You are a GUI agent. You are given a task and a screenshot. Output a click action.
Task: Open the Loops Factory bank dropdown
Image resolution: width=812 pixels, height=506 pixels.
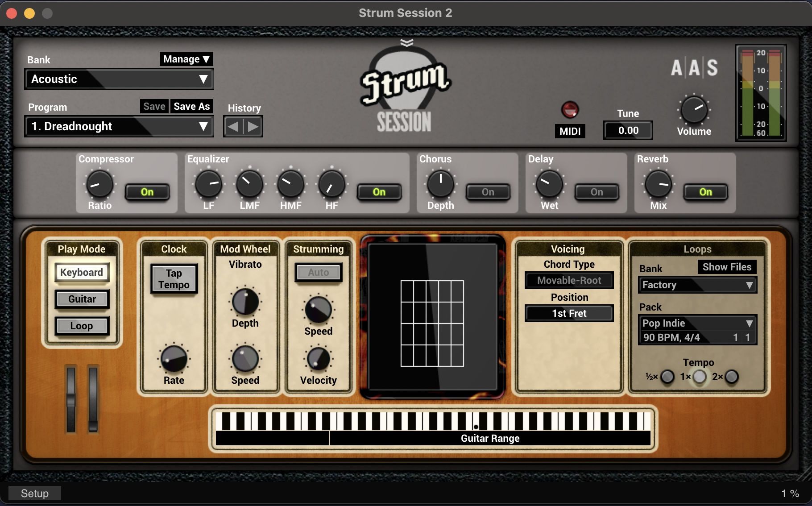click(x=697, y=285)
